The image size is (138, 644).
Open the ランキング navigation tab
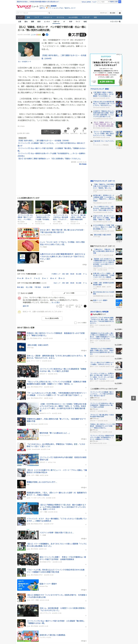(86, 17)
